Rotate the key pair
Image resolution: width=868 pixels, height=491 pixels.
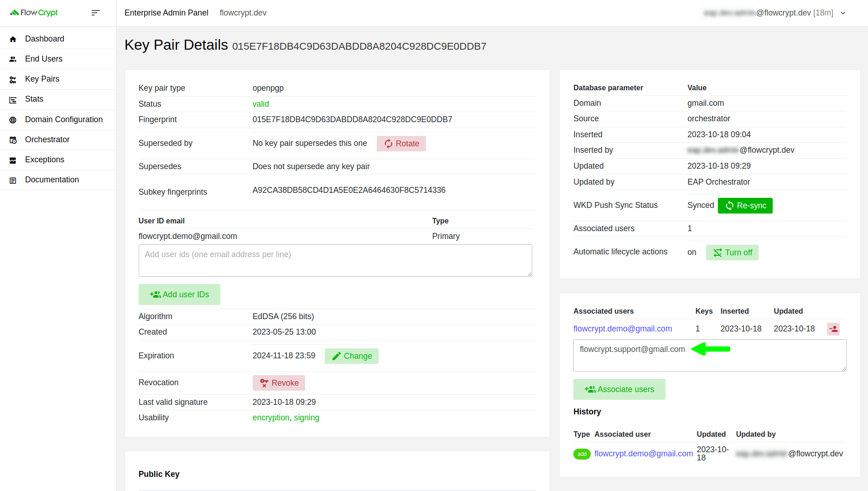pyautogui.click(x=401, y=144)
